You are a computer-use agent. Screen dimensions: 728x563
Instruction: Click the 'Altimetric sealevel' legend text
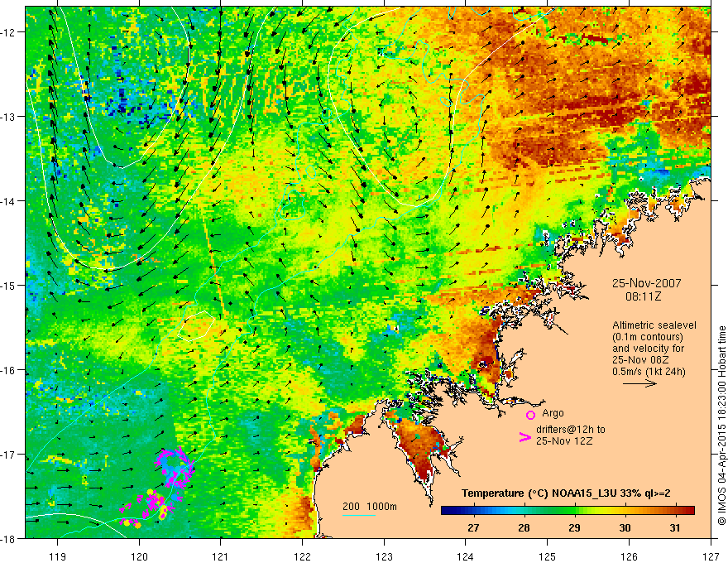pyautogui.click(x=654, y=325)
